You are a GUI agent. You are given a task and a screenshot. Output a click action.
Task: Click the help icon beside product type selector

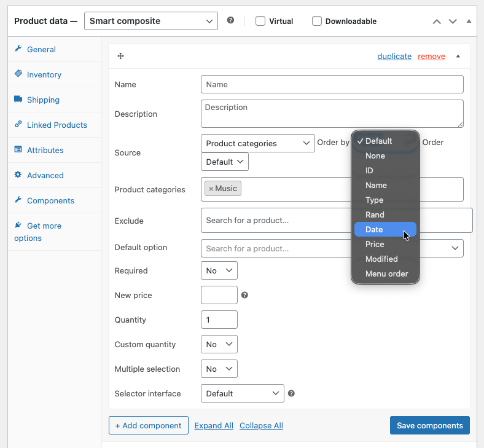[x=230, y=20]
